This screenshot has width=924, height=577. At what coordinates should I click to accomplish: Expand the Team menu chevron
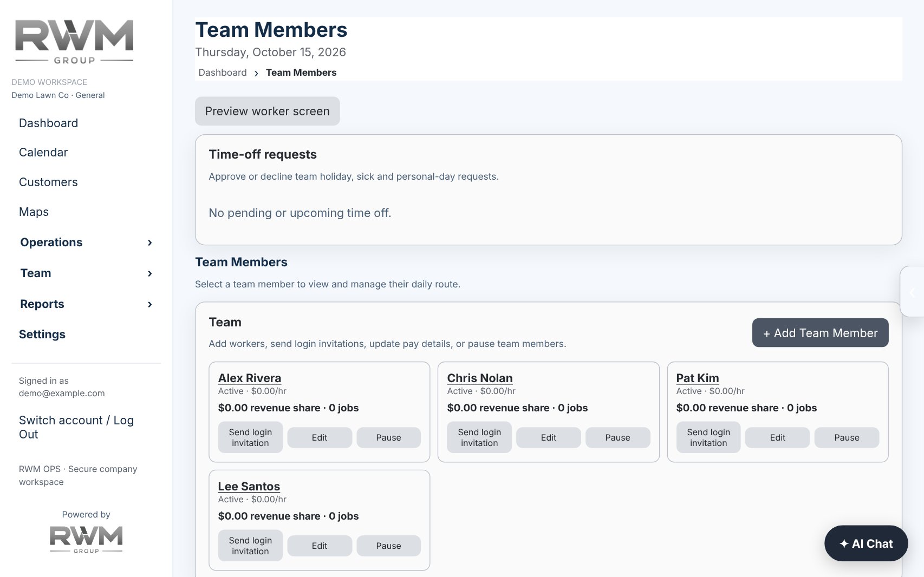(x=150, y=274)
